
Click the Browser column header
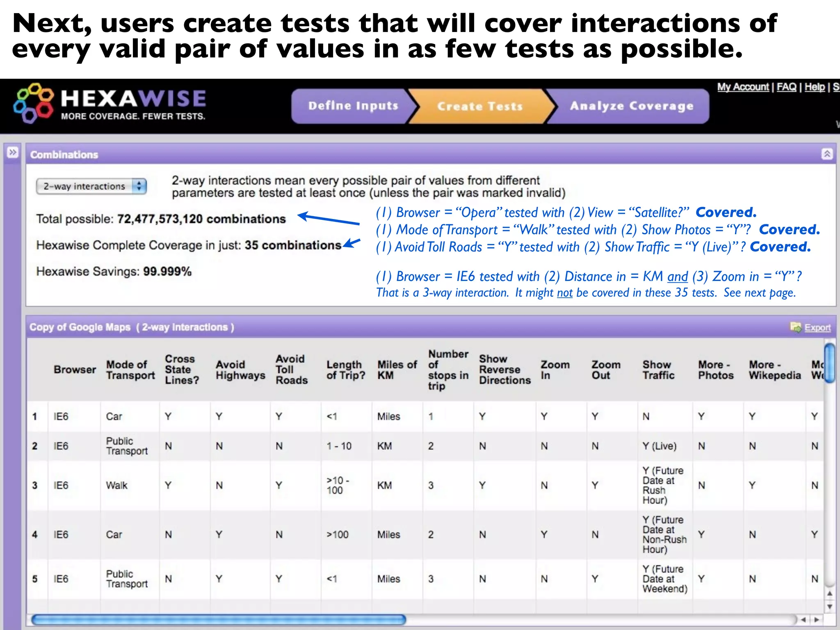[x=75, y=370]
